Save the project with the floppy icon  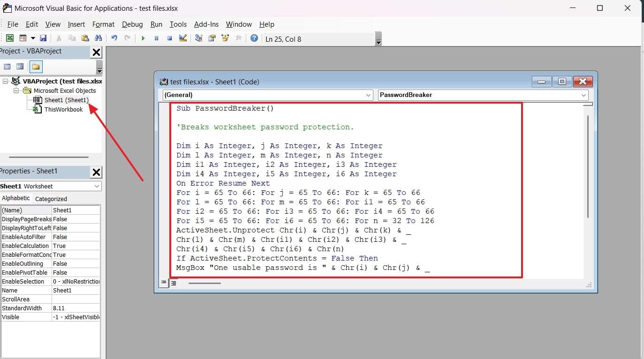[43, 38]
